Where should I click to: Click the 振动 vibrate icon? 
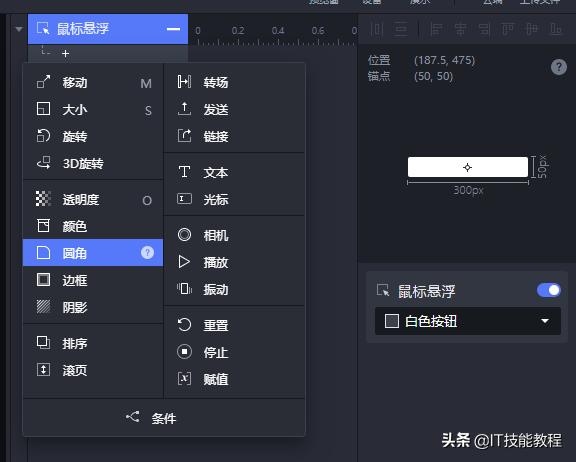184,289
